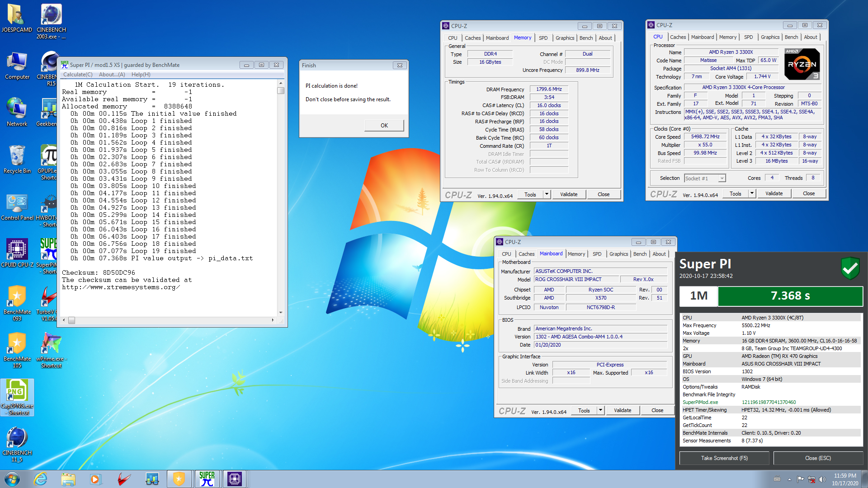Open the Network desktop icon
Screen dimensions: 868x488
[x=17, y=112]
